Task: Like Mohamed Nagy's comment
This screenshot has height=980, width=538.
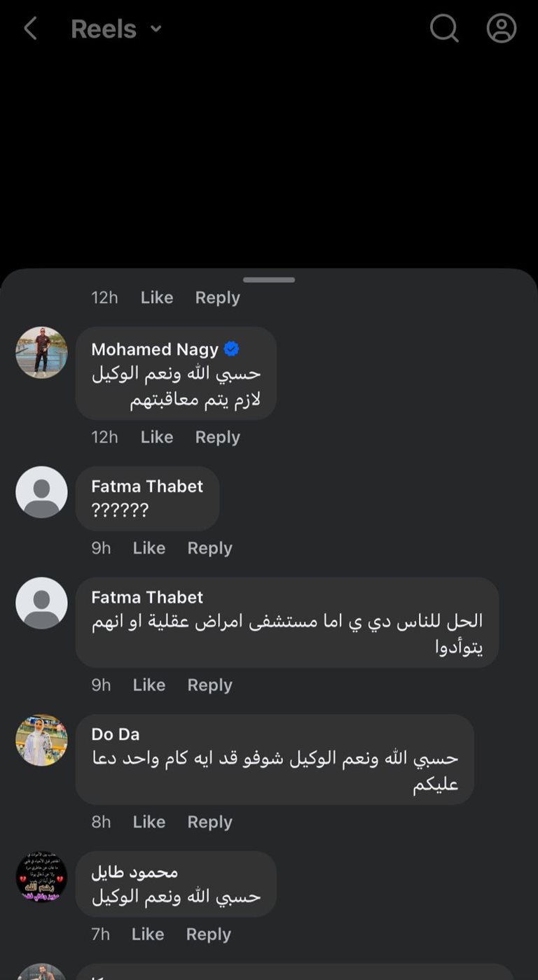Action: (156, 436)
